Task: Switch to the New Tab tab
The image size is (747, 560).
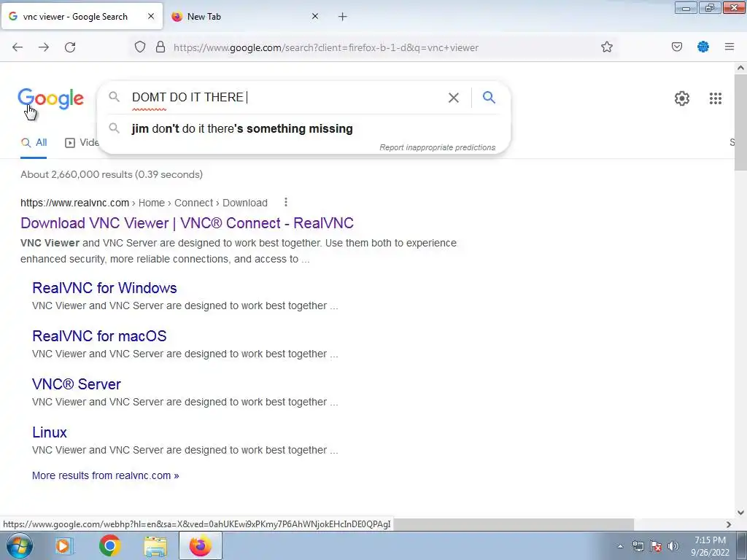Action: pos(245,17)
